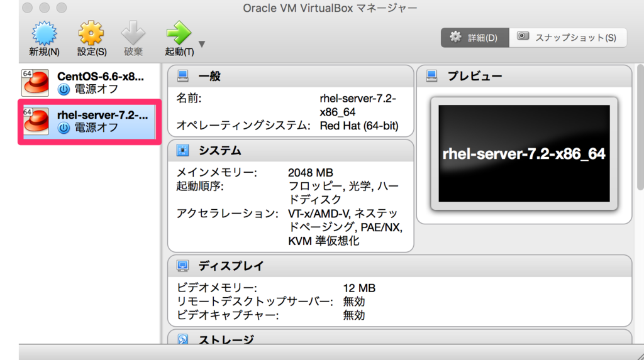The image size is (644, 360).
Task: Click the 12 MB video memory value
Action: click(x=359, y=288)
